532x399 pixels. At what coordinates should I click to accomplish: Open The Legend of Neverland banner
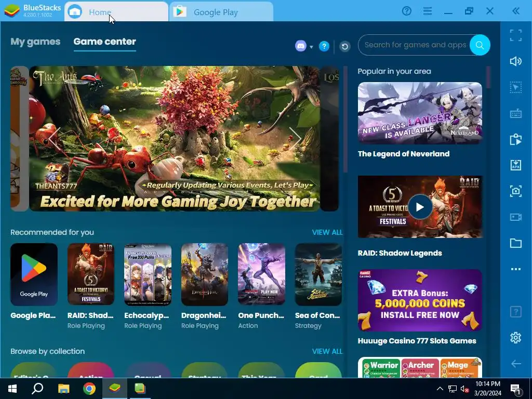pos(420,113)
